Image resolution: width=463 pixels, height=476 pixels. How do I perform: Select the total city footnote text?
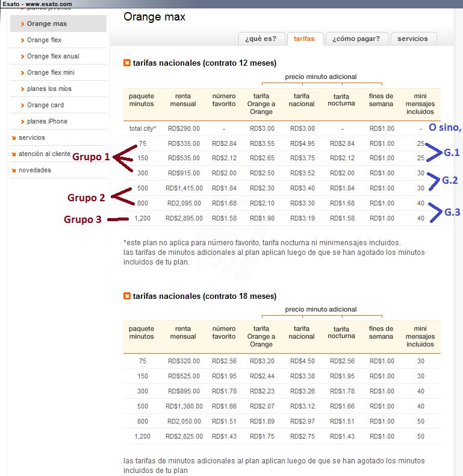tap(262, 243)
